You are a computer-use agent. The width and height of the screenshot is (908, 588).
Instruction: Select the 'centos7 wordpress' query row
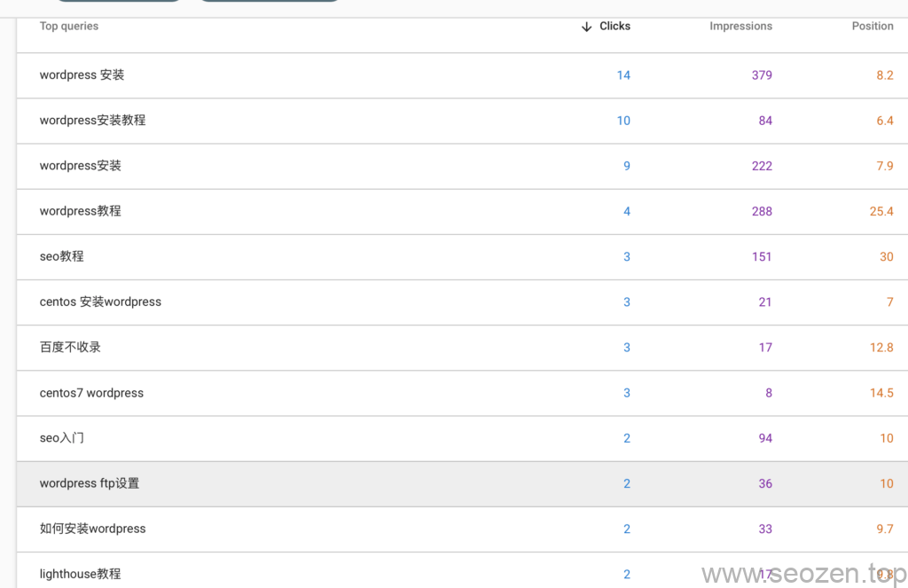(93, 393)
